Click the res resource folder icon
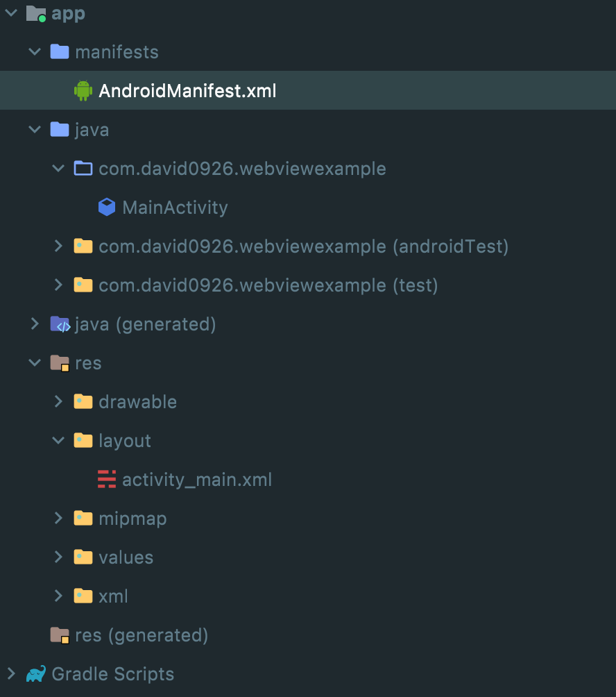 coord(60,363)
